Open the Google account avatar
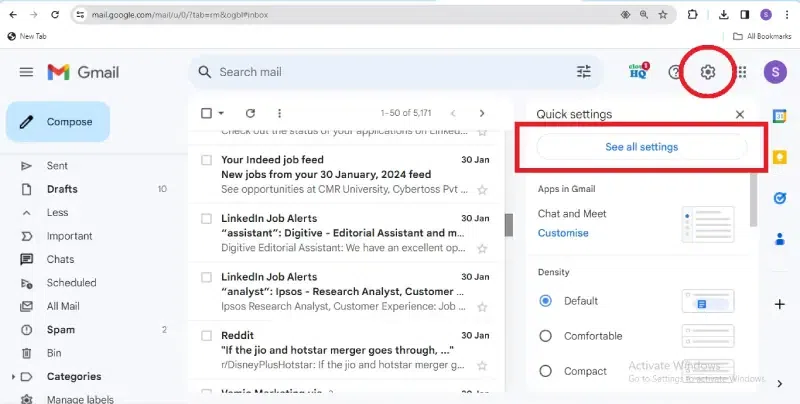Viewport: 800px width, 404px height. pos(775,72)
